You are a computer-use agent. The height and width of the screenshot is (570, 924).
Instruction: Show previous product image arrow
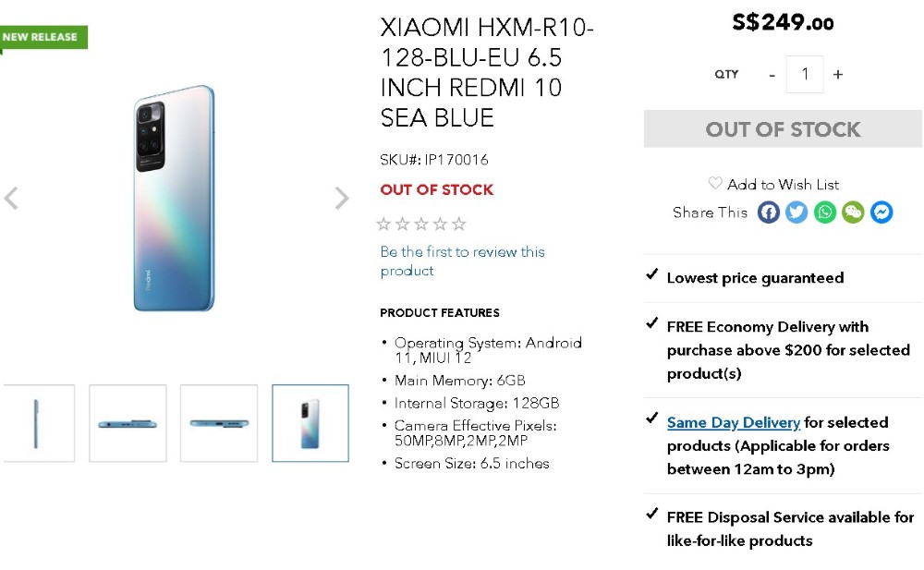(x=11, y=198)
